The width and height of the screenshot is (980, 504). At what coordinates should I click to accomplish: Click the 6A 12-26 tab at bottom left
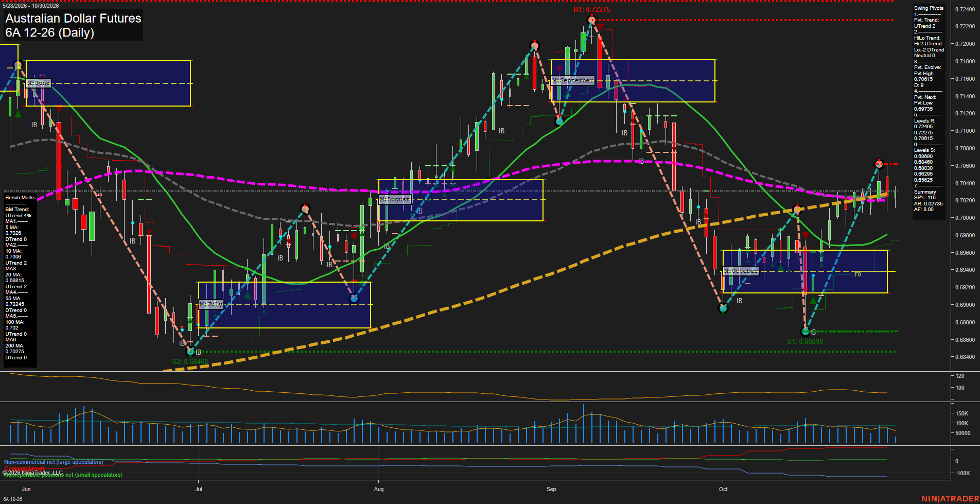coord(12,499)
